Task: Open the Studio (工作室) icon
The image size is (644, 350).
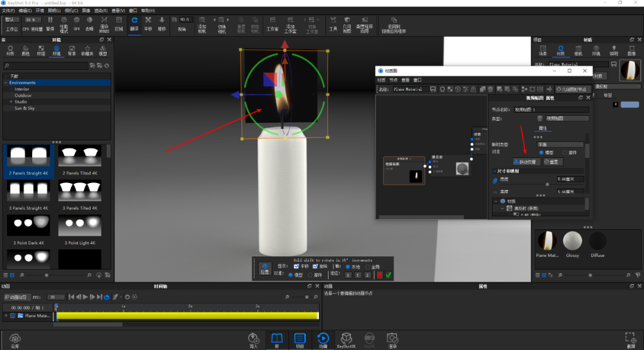Action: click(273, 24)
